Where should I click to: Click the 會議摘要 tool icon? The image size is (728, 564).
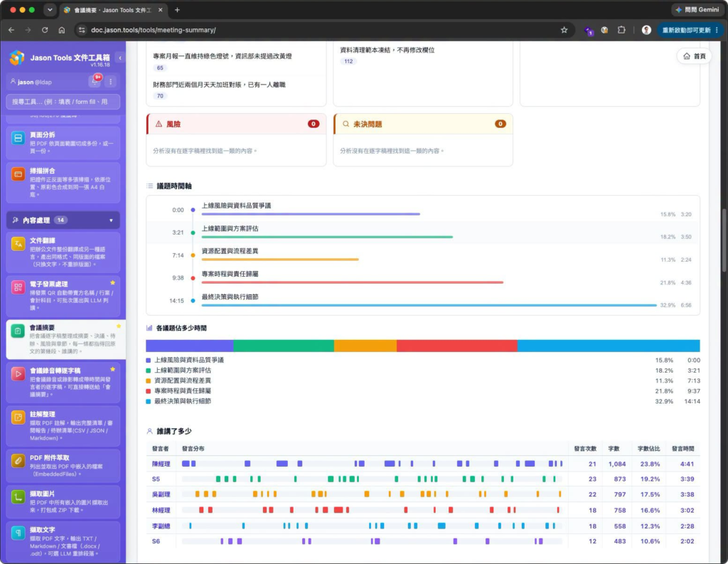click(x=18, y=331)
